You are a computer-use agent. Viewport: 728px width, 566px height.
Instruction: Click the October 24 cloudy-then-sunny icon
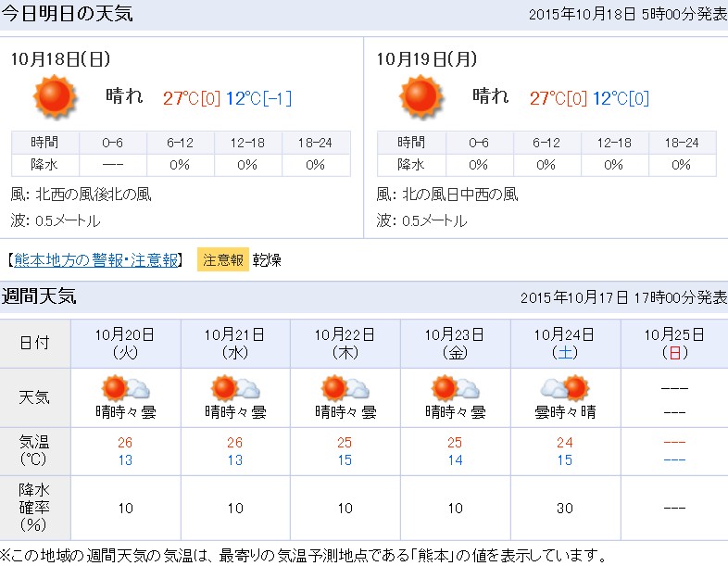pos(565,387)
